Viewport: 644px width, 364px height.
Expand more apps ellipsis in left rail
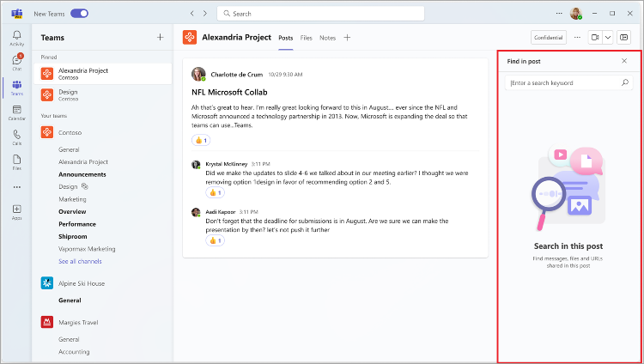point(17,187)
